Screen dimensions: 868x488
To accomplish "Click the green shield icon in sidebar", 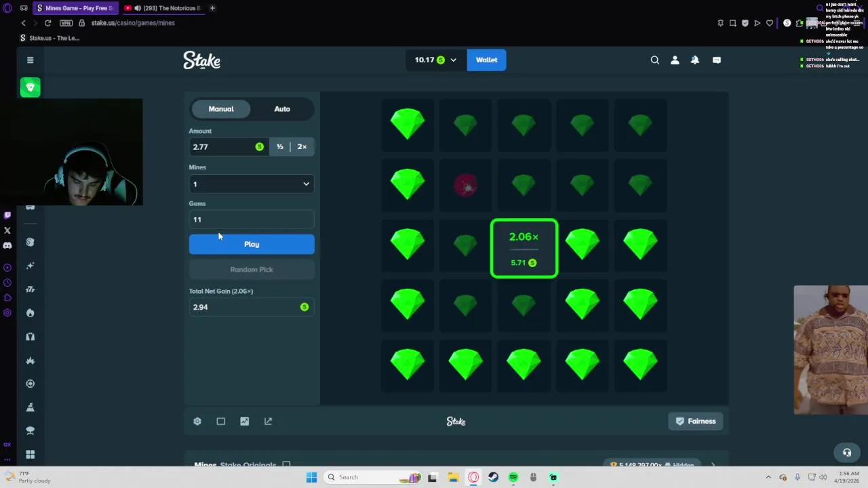I will (x=30, y=87).
